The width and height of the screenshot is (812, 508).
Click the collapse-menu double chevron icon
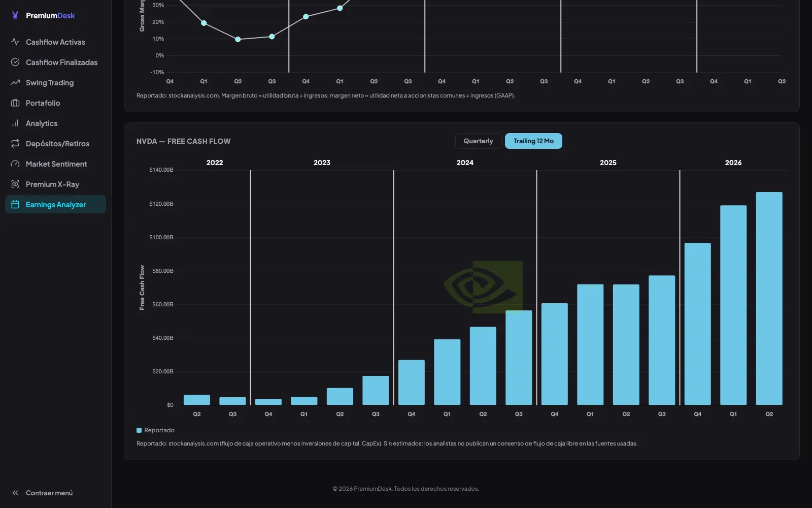[x=15, y=493]
